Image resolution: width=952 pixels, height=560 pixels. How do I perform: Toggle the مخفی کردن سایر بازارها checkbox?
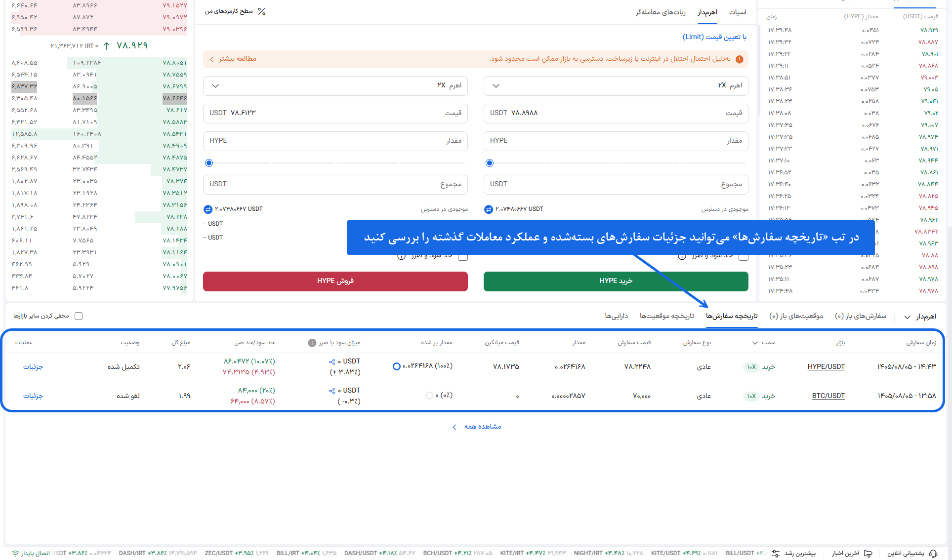(79, 316)
